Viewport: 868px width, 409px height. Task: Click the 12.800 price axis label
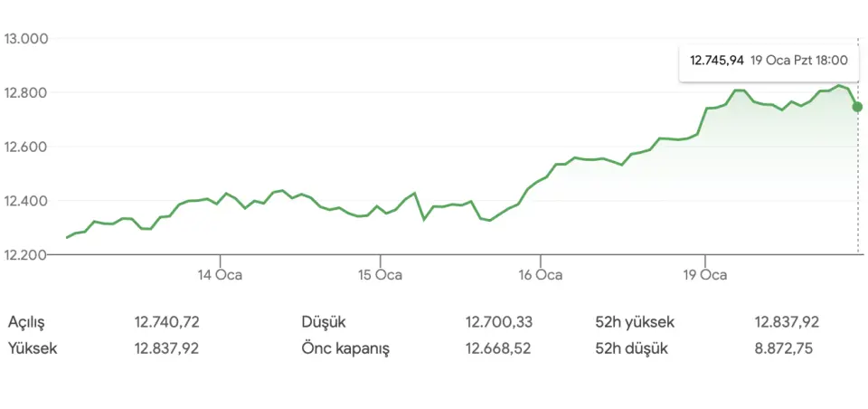(25, 93)
